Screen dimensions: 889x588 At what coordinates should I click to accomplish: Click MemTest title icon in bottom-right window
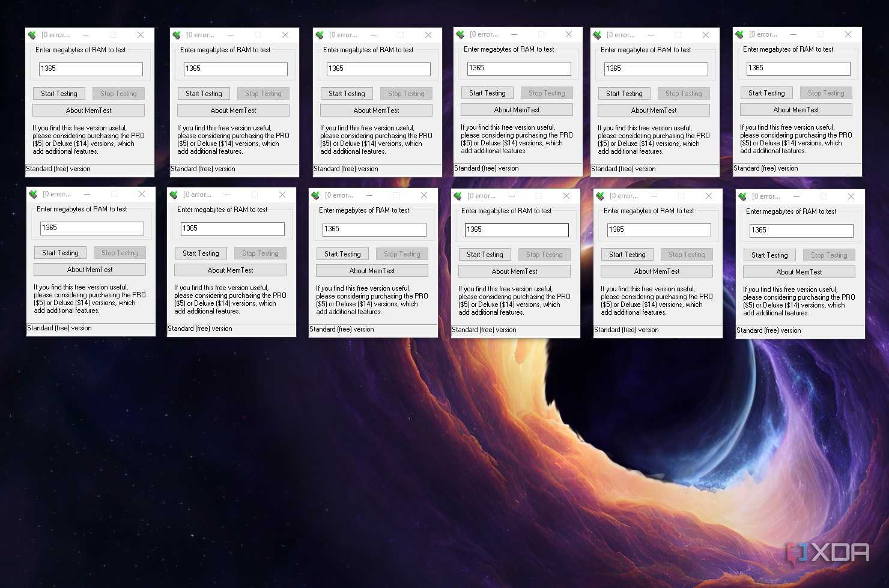point(743,196)
